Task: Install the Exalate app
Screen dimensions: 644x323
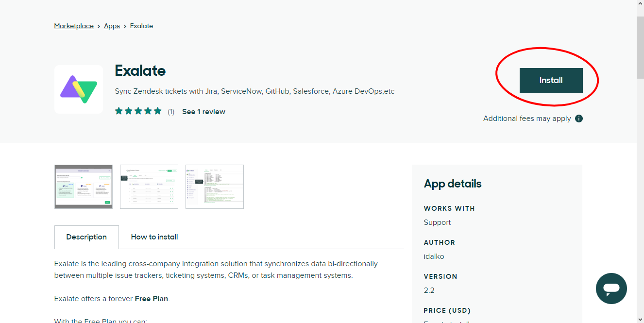Action: coord(551,81)
